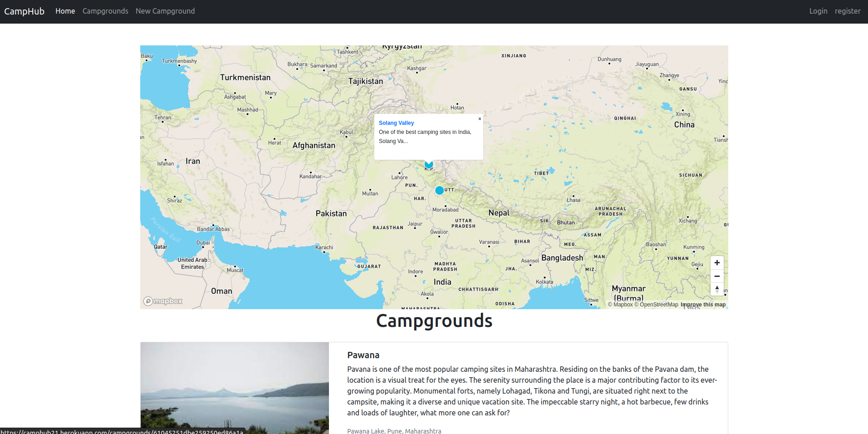868x434 pixels.
Task: Click the Iran label on the map
Action: pos(193,161)
